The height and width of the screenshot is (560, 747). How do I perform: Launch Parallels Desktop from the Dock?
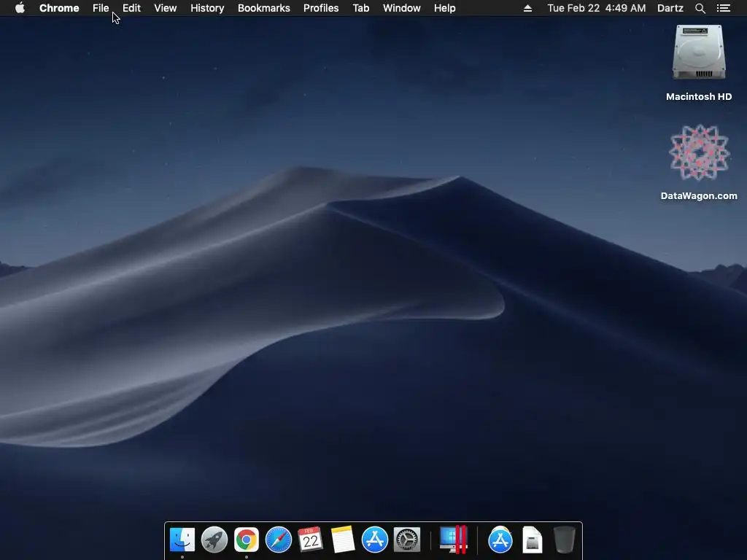(x=453, y=540)
